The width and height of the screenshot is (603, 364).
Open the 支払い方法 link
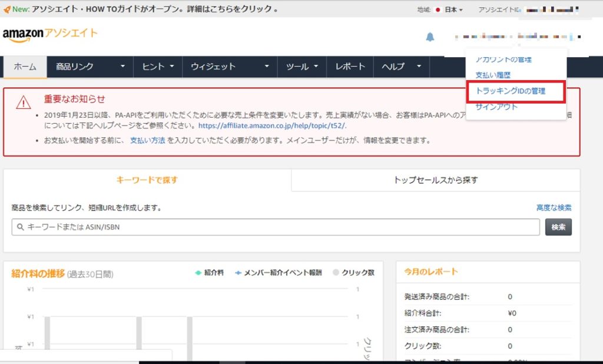click(x=148, y=140)
